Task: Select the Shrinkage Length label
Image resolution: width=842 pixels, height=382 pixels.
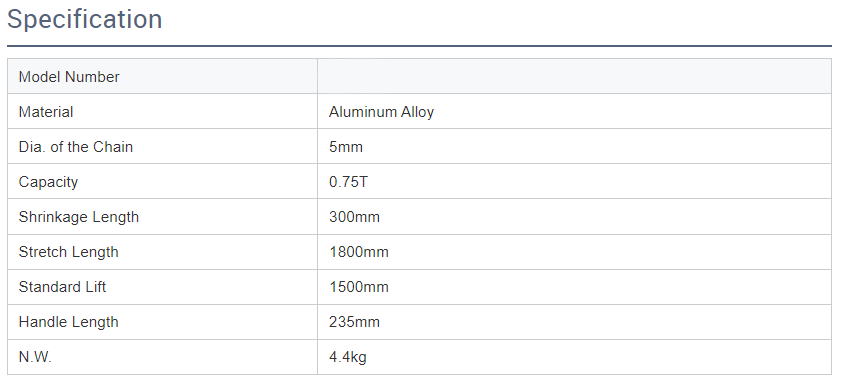Action: [x=79, y=217]
